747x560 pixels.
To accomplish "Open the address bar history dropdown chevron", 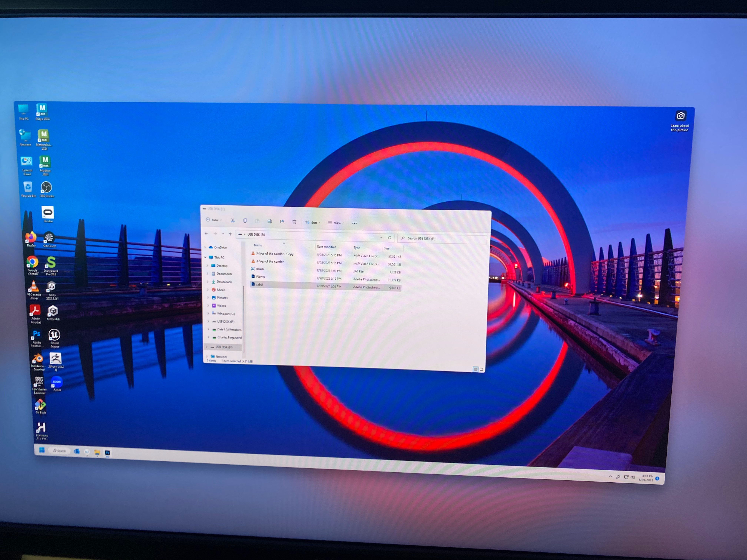I will pos(381,237).
